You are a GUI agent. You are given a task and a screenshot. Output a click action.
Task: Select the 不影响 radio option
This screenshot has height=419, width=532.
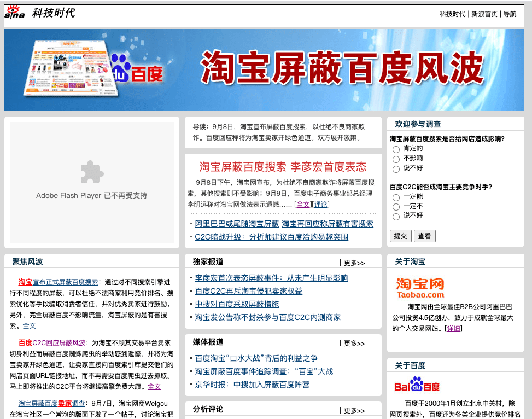click(396, 159)
